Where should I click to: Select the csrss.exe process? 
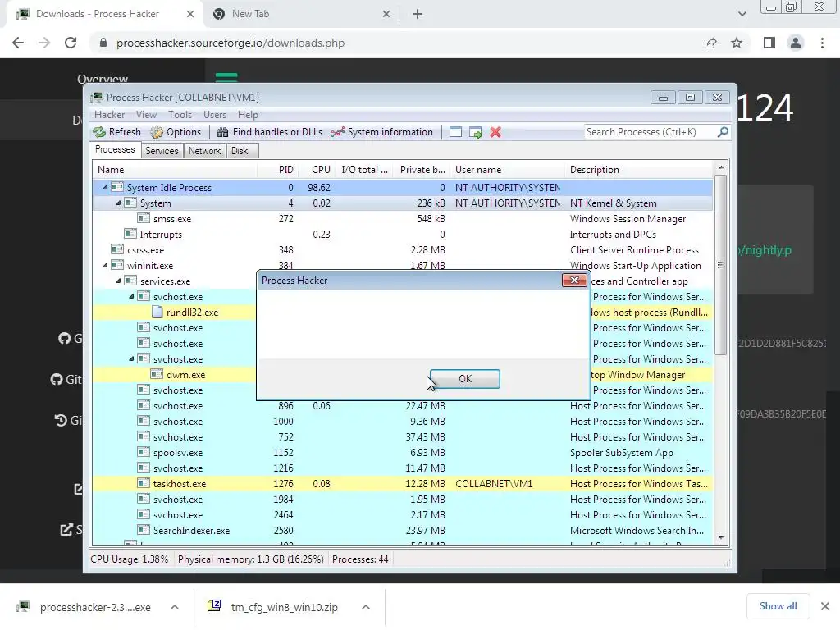[402, 249]
